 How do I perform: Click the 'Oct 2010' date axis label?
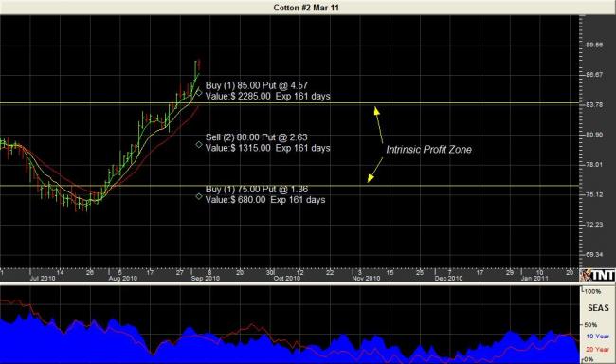[287, 279]
